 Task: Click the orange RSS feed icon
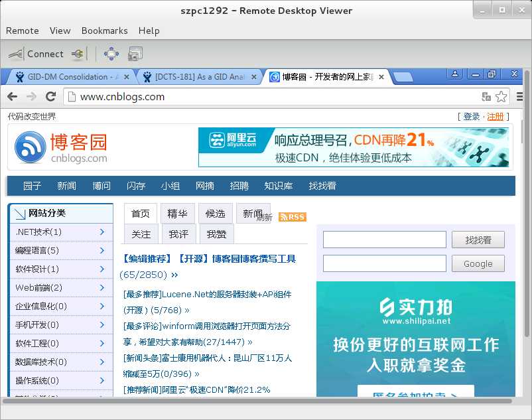tap(293, 217)
